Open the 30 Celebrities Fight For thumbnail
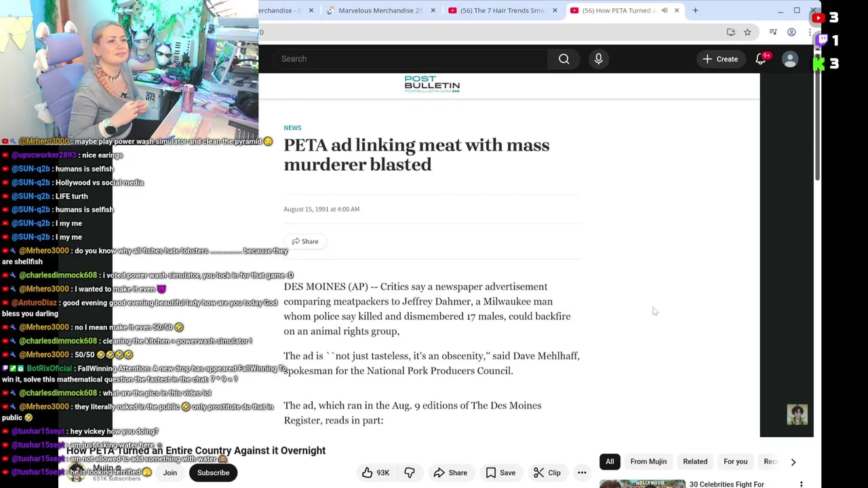Image resolution: width=868 pixels, height=488 pixels. [x=642, y=484]
